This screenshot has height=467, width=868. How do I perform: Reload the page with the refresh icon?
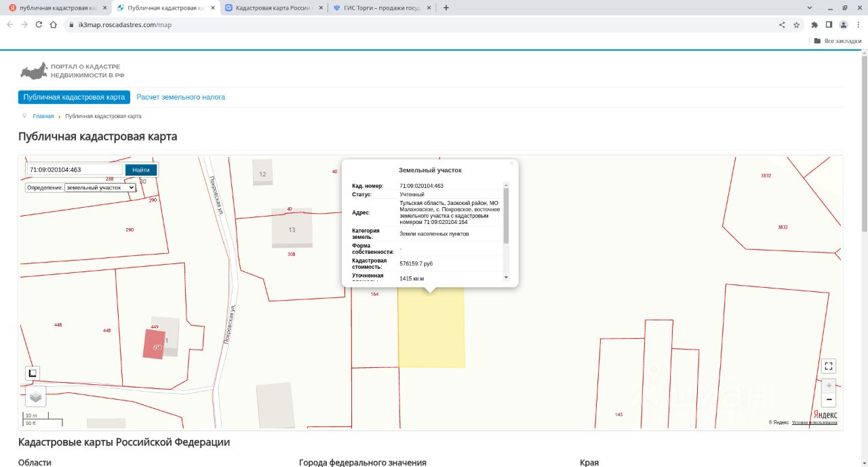[39, 24]
